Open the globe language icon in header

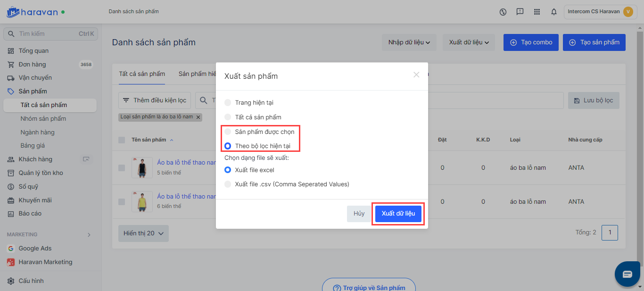(503, 12)
